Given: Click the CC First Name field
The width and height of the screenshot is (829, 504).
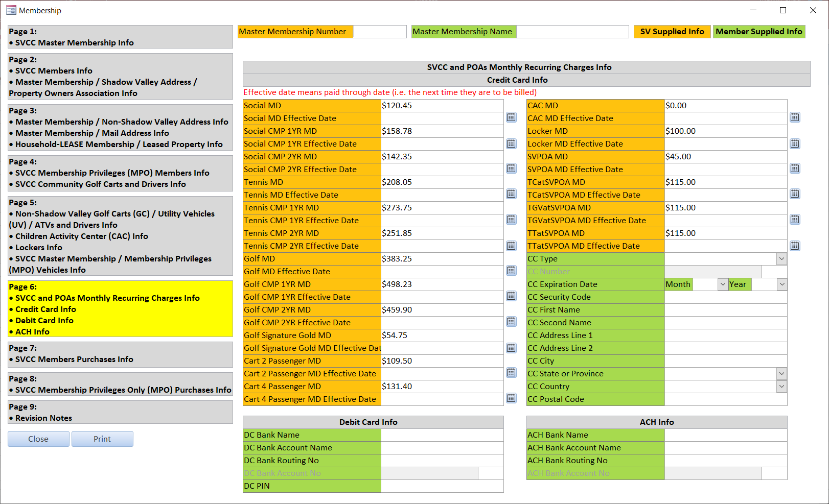Looking at the screenshot, I should click(x=726, y=310).
